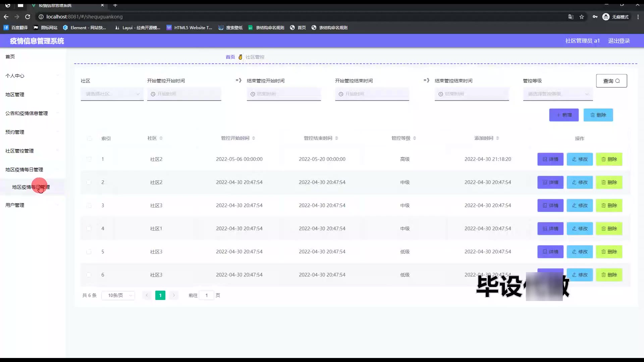This screenshot has width=644, height=362.
Task: Expand 社区管控管理 sidebar menu
Action: [19, 151]
